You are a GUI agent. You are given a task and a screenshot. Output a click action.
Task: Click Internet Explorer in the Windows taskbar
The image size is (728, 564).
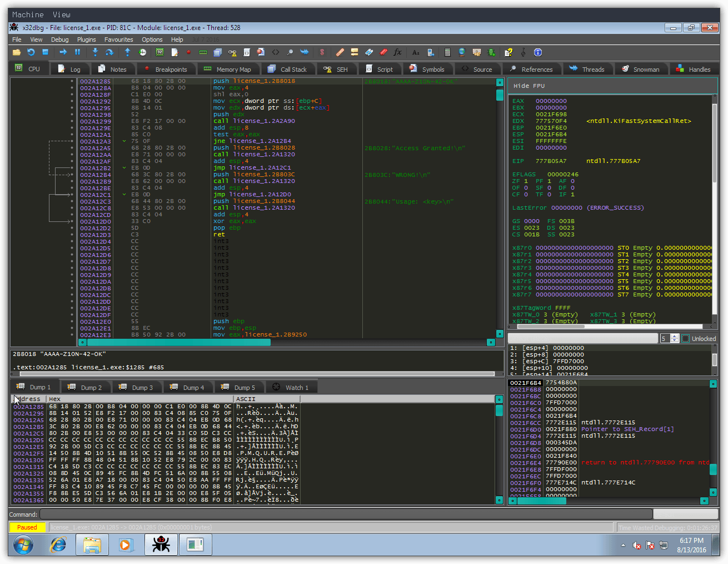(58, 545)
